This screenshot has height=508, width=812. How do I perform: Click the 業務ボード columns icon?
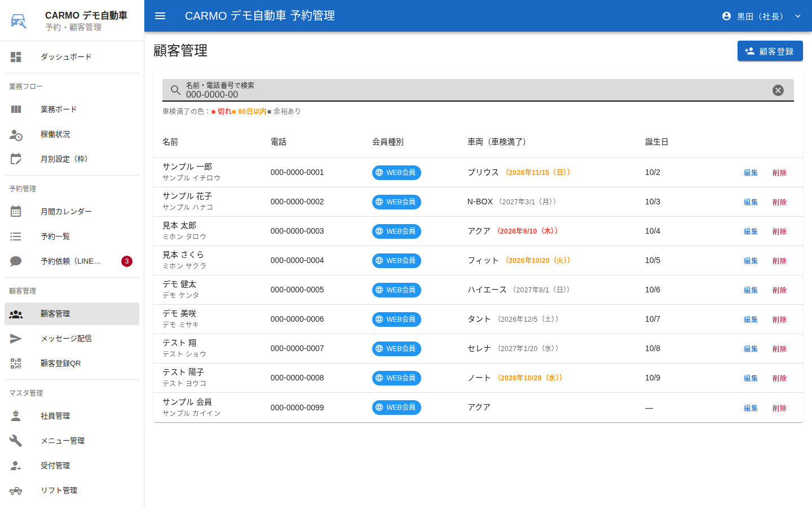16,110
